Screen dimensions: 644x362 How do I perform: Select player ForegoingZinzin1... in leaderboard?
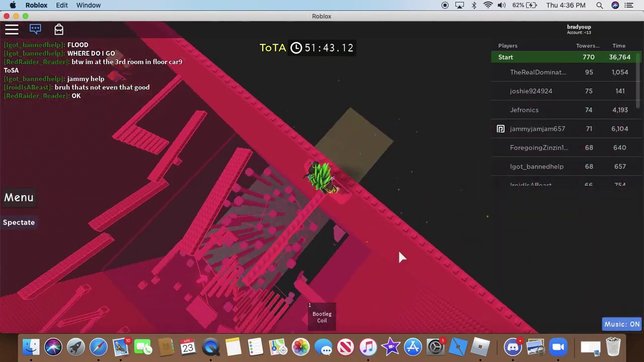[563, 148]
